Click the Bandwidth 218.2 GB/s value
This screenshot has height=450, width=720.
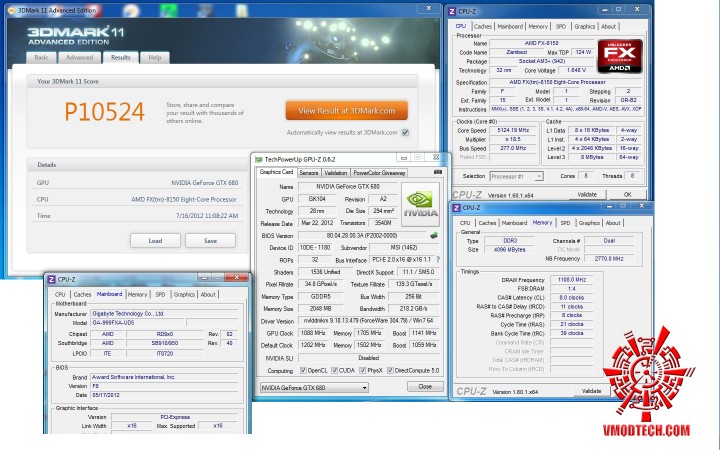pos(414,309)
